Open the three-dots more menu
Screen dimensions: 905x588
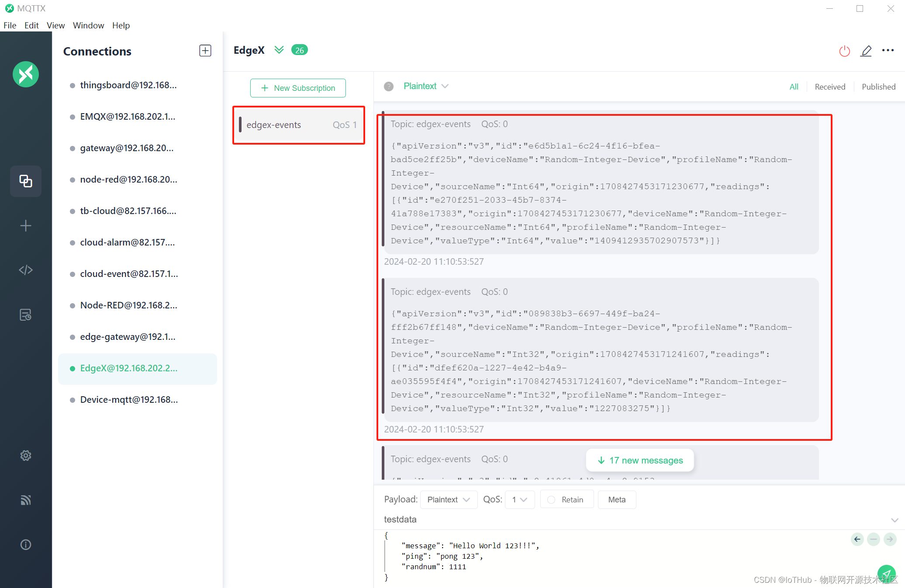(888, 51)
